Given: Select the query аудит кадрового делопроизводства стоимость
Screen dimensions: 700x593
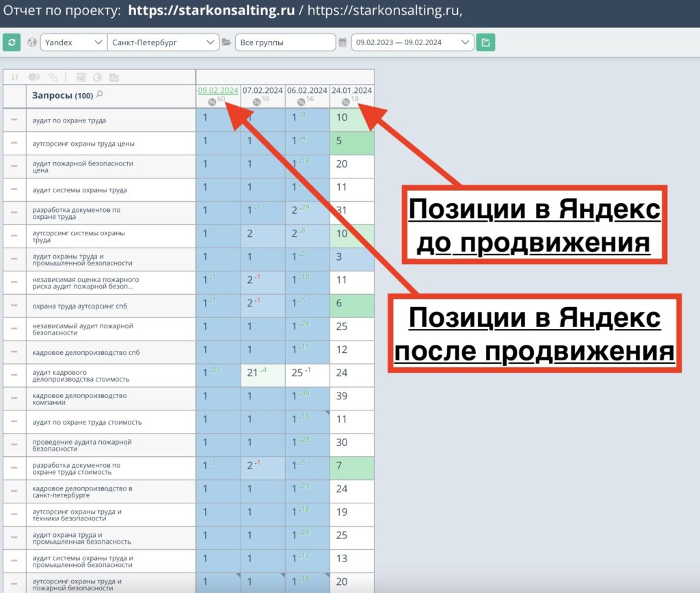Looking at the screenshot, I should 81,375.
